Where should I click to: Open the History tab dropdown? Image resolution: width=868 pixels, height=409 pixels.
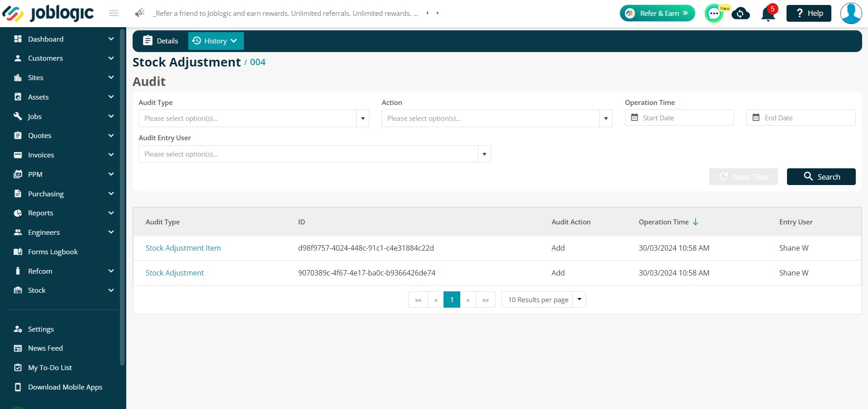click(216, 41)
